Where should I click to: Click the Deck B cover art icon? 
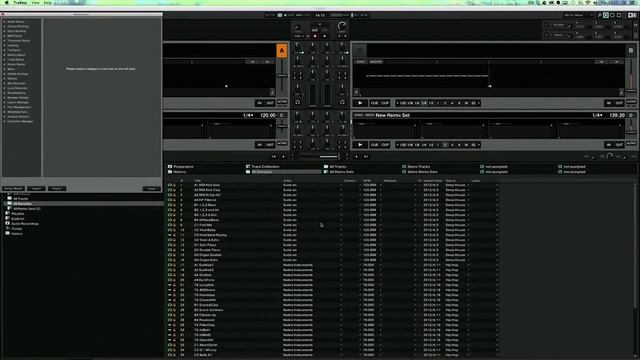(360, 51)
